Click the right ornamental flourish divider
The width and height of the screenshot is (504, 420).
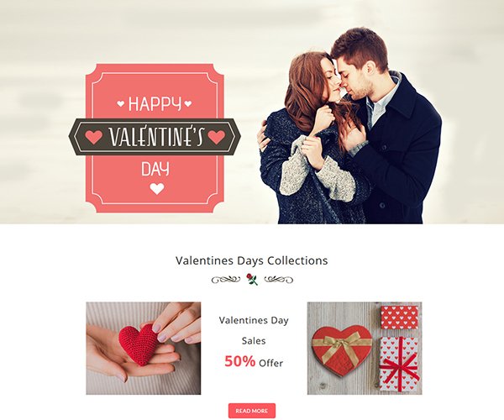(x=278, y=279)
